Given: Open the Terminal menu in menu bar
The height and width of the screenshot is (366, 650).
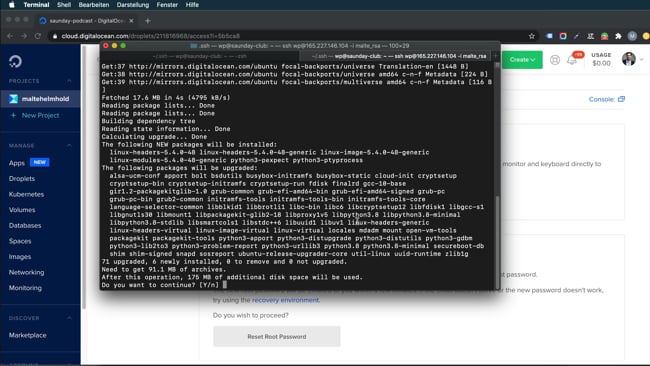Looking at the screenshot, I should click(36, 5).
